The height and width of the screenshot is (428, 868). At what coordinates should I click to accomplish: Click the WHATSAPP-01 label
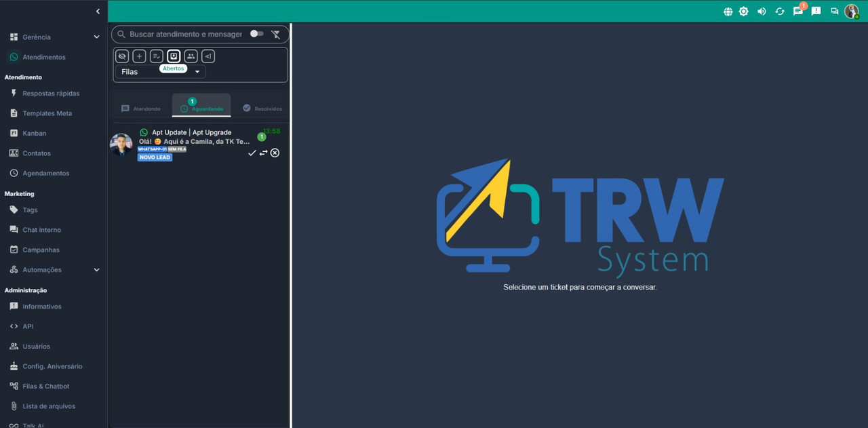(153, 149)
